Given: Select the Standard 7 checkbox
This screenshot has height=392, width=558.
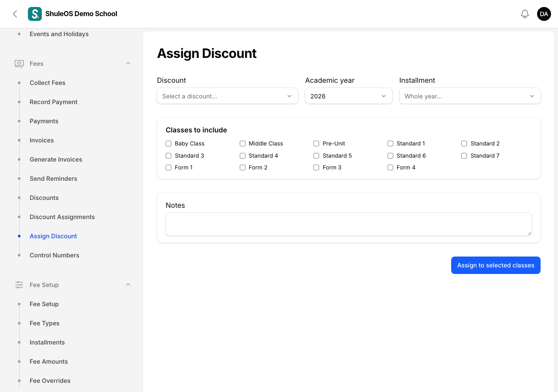Looking at the screenshot, I should click(464, 155).
